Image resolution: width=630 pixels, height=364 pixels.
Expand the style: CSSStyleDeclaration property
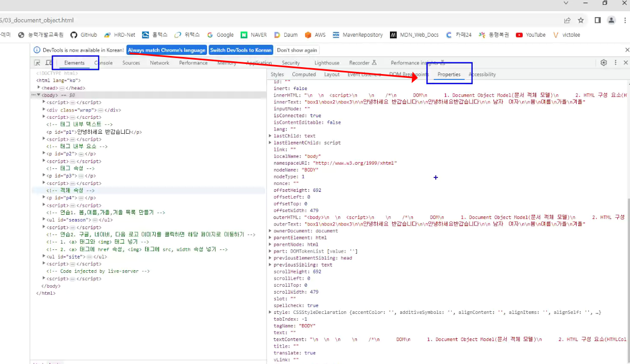(270, 312)
